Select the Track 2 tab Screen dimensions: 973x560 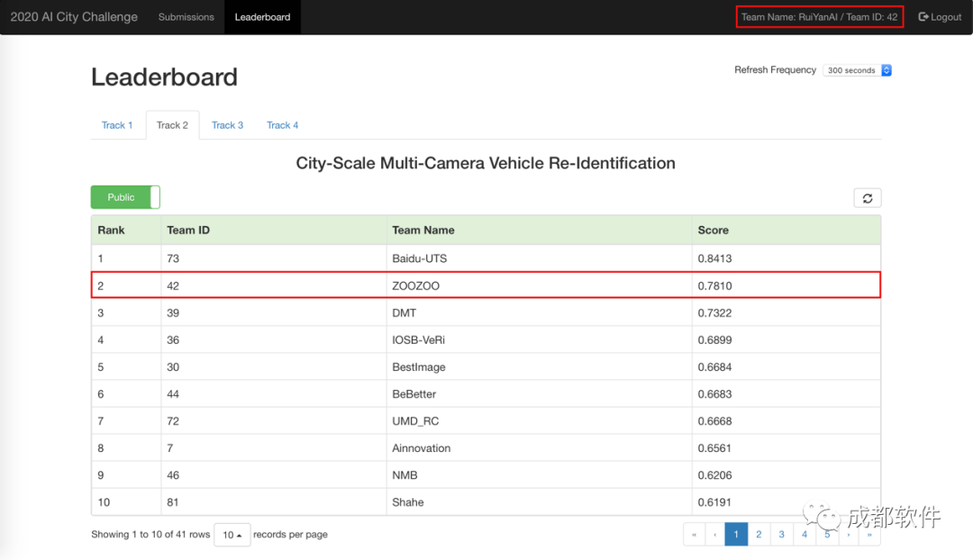point(172,125)
